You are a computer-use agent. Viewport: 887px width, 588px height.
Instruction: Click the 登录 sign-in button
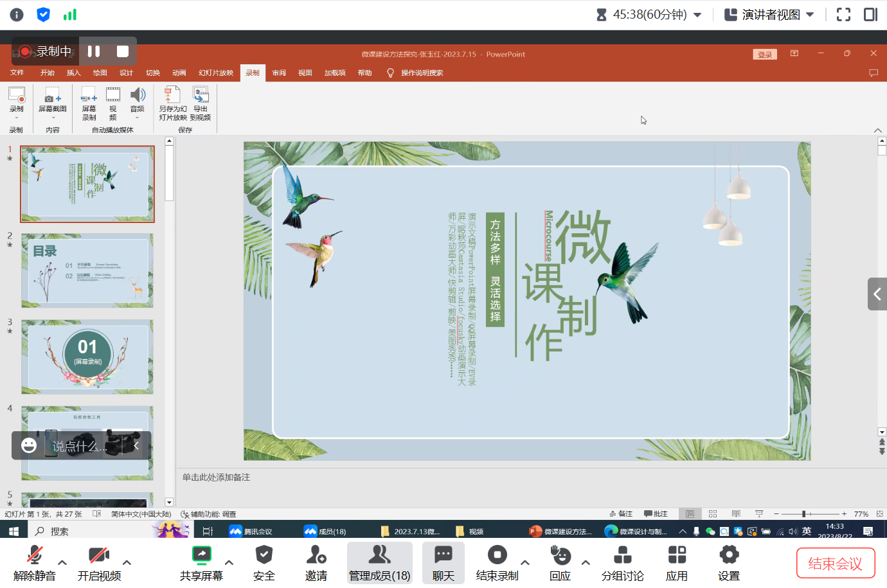tap(765, 55)
